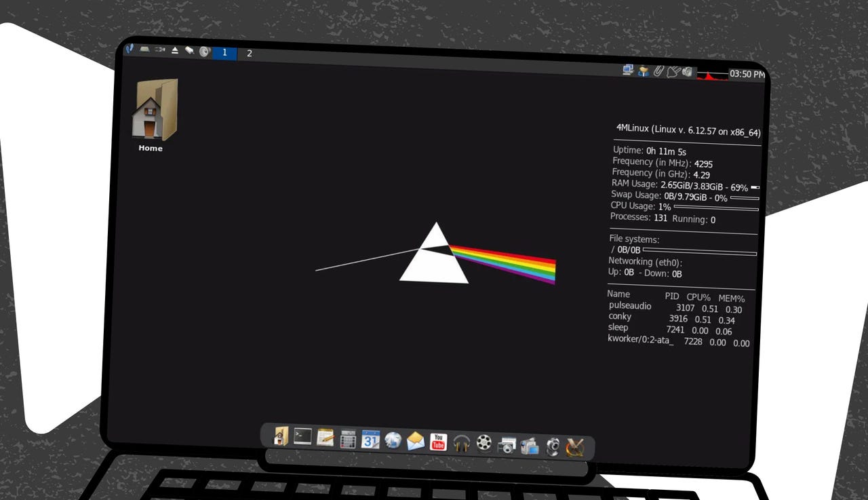Mute system audio via the speaker panel icon
This screenshot has height=500, width=868.
click(x=205, y=52)
